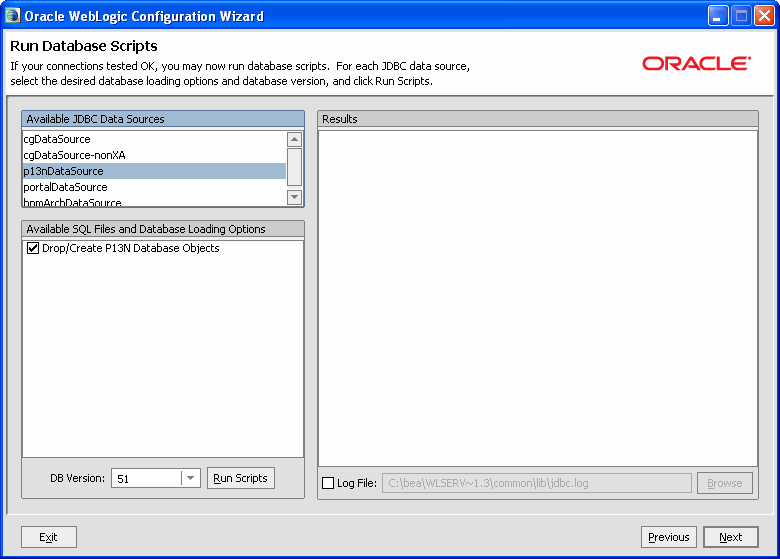This screenshot has width=780, height=559.
Task: Click the data sources list scrollbar thumb
Action: (294, 167)
